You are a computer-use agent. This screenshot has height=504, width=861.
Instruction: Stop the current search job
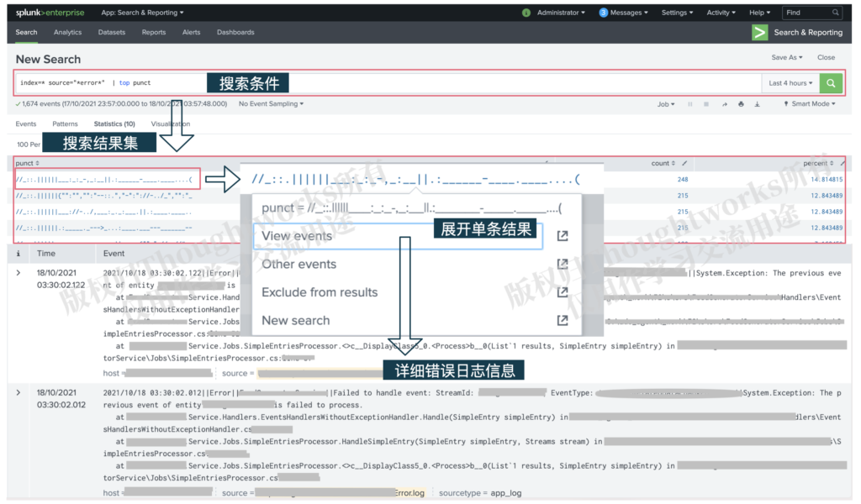(x=706, y=103)
